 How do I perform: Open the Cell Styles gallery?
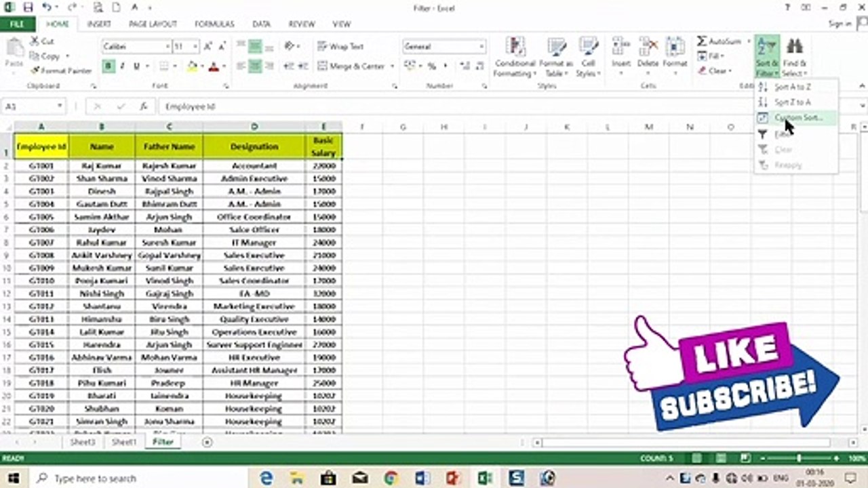coord(588,57)
